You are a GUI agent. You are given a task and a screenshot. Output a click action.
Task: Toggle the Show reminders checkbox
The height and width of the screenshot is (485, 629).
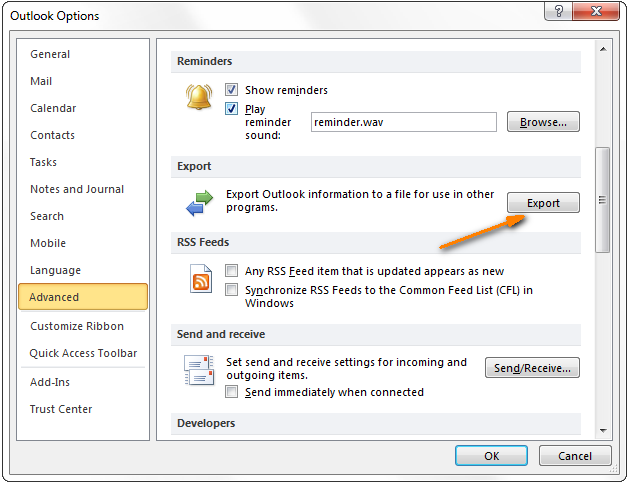click(231, 89)
